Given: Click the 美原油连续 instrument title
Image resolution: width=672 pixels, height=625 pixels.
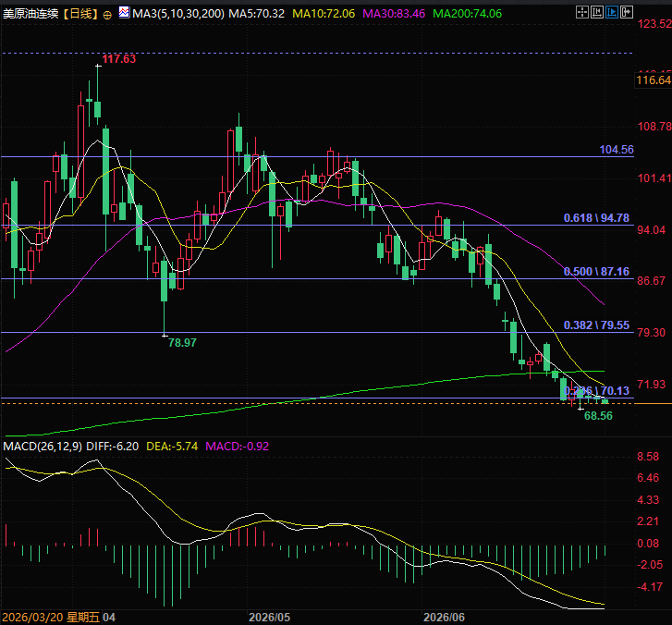Looking at the screenshot, I should click(31, 14).
